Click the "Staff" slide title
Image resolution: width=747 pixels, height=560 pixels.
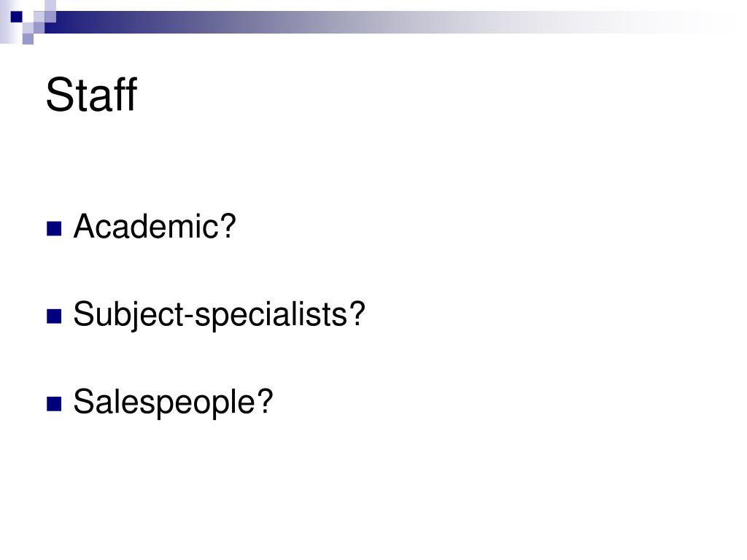coord(91,95)
